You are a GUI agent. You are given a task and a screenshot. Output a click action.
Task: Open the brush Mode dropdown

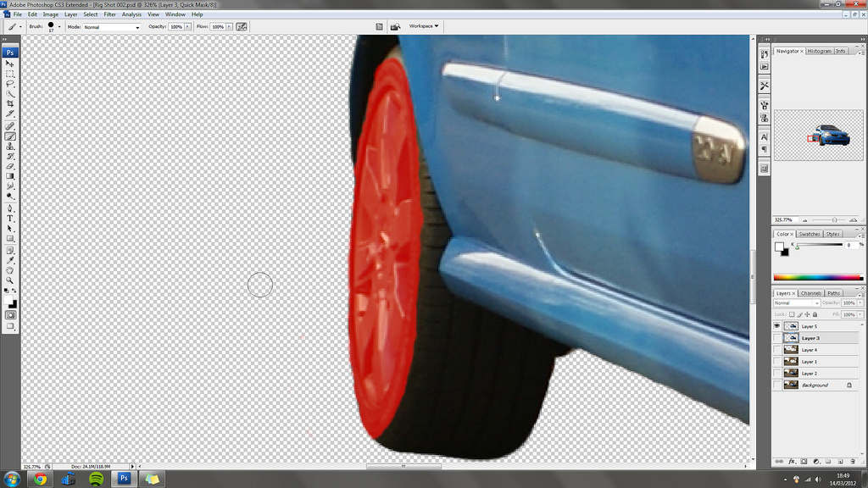pyautogui.click(x=112, y=27)
